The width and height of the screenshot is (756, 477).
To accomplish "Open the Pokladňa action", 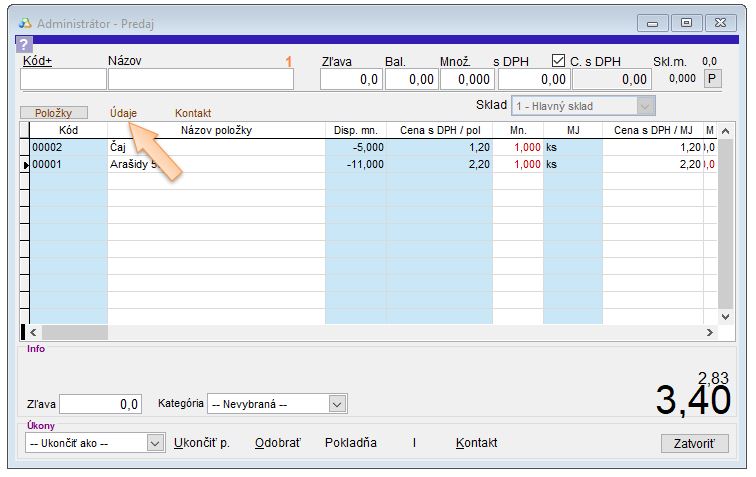I will coord(350,443).
